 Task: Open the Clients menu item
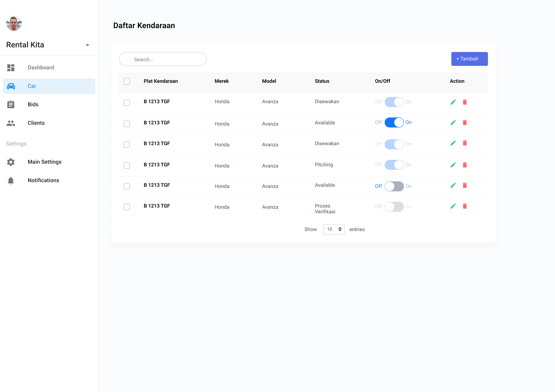click(36, 123)
